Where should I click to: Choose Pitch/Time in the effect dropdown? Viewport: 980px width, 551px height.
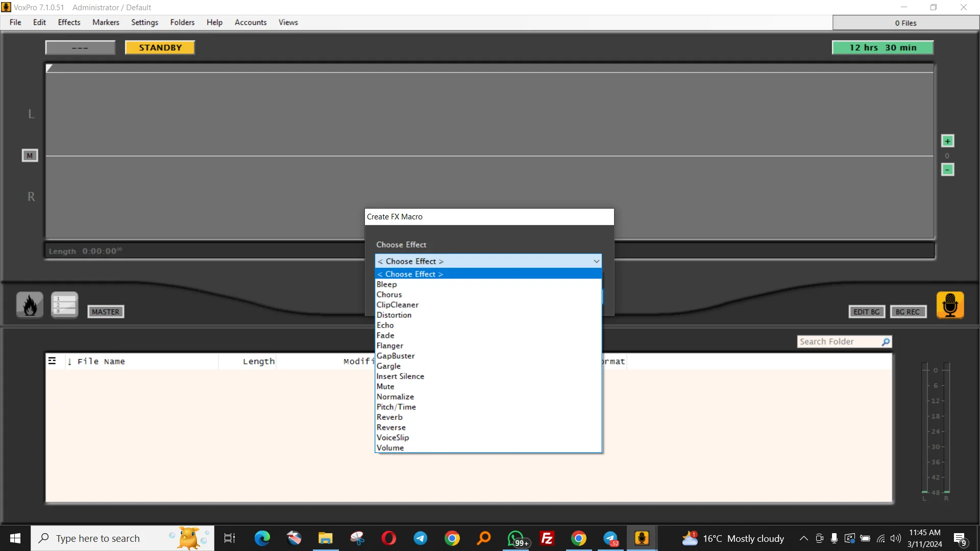(396, 407)
